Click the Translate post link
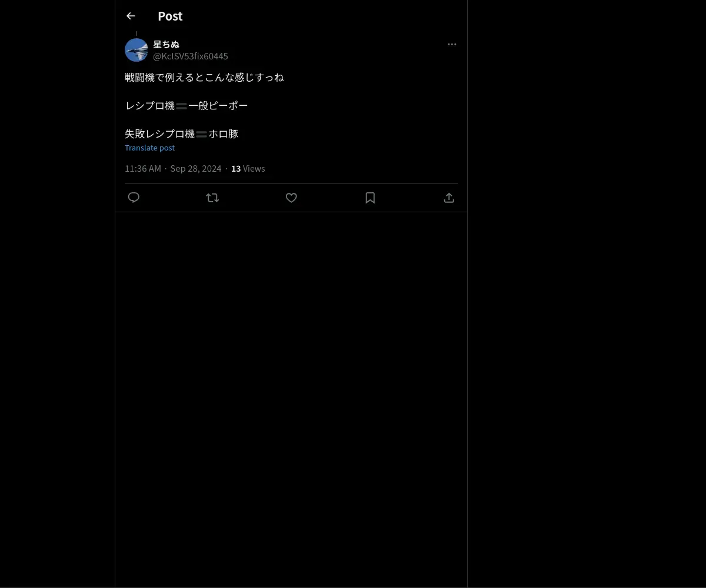The height and width of the screenshot is (588, 706). 149,148
